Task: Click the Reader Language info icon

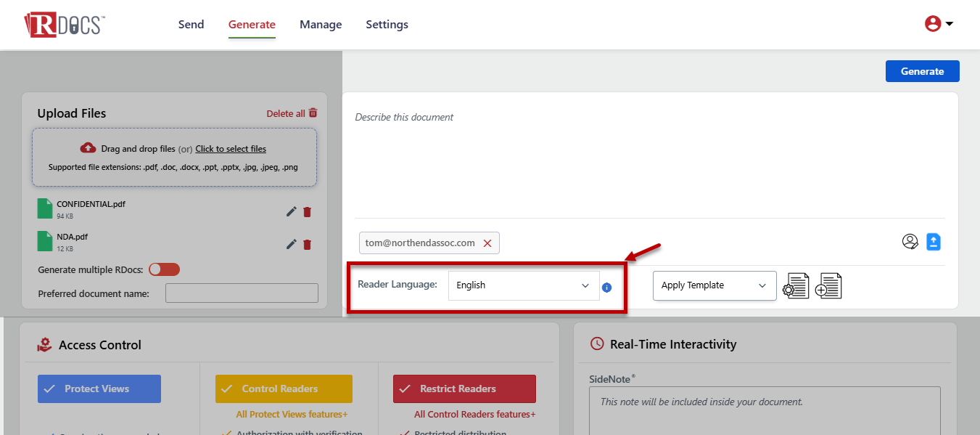Action: tap(607, 288)
